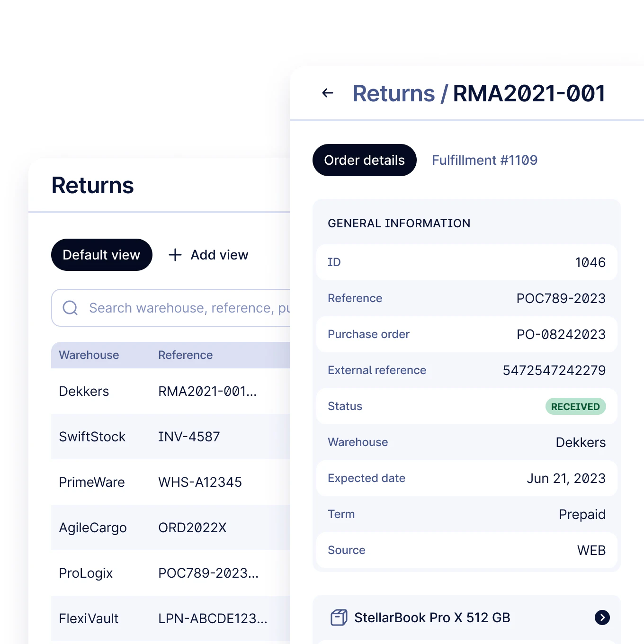Click inside the warehouse search field

[x=189, y=308]
